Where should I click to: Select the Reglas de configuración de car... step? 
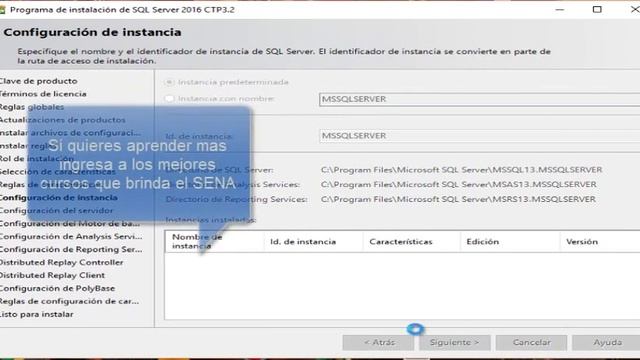(x=69, y=301)
